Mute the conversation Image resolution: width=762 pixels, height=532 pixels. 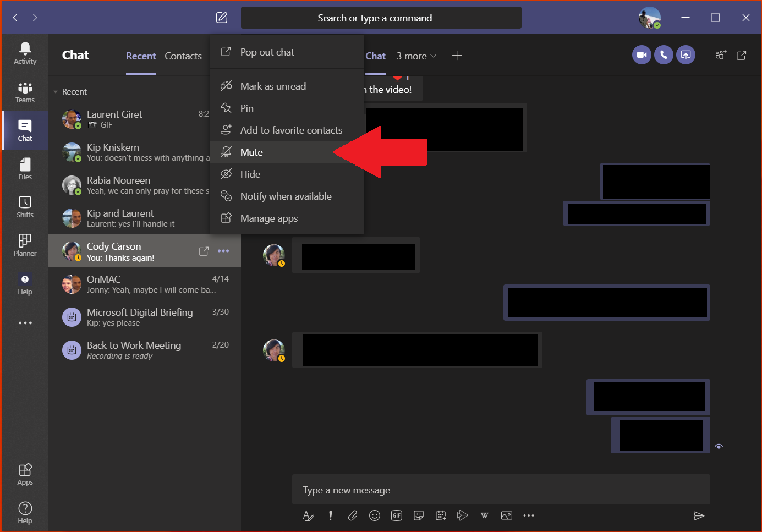(287, 152)
